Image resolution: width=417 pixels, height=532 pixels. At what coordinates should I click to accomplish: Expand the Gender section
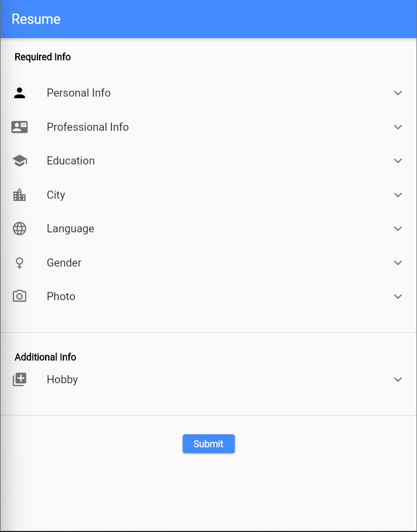point(398,262)
